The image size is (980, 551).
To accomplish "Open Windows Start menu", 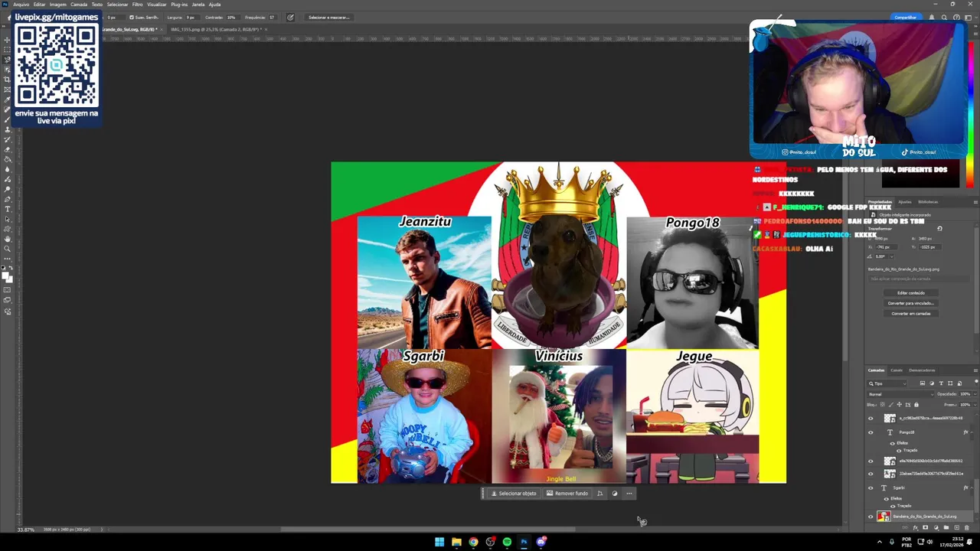I will coord(439,542).
